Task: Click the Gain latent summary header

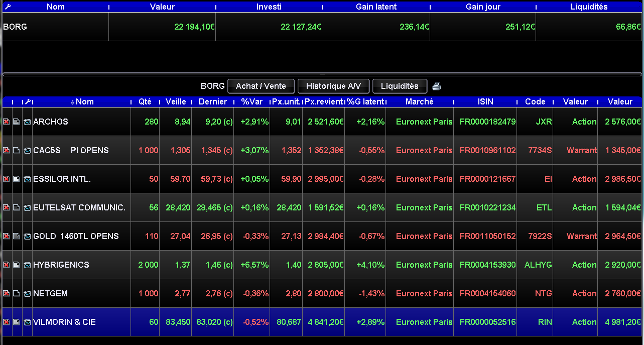Action: (x=376, y=7)
